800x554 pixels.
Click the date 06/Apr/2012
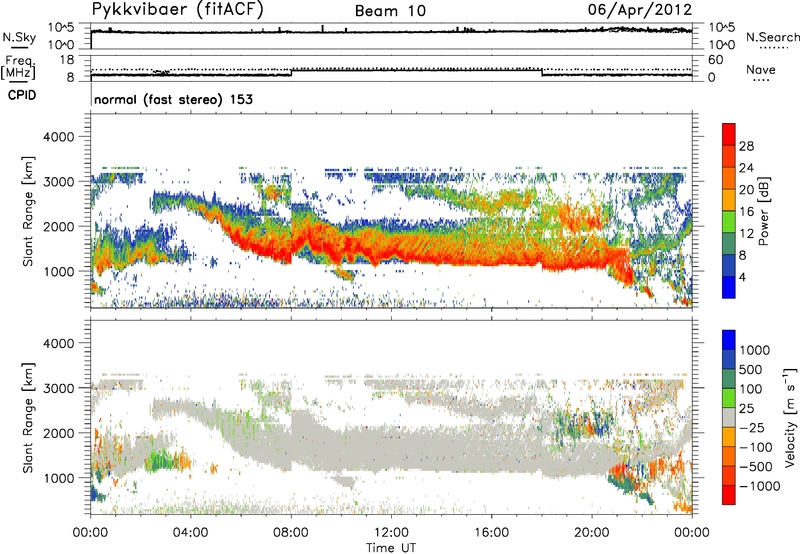click(640, 10)
